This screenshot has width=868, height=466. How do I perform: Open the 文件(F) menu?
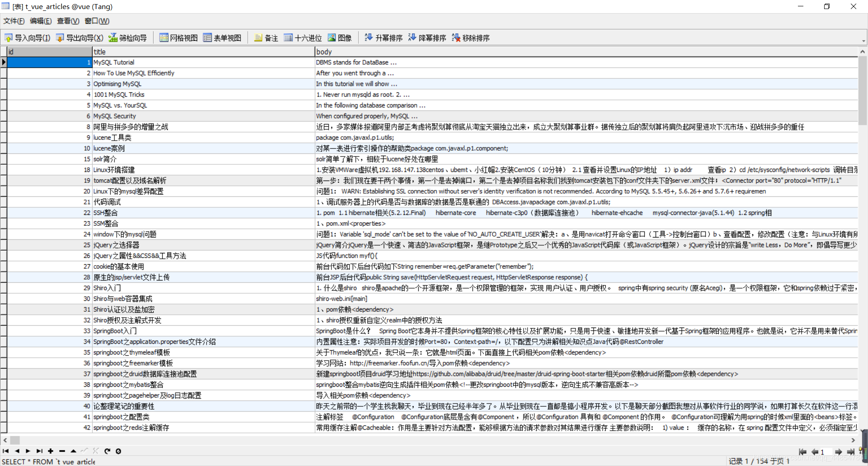pyautogui.click(x=14, y=21)
